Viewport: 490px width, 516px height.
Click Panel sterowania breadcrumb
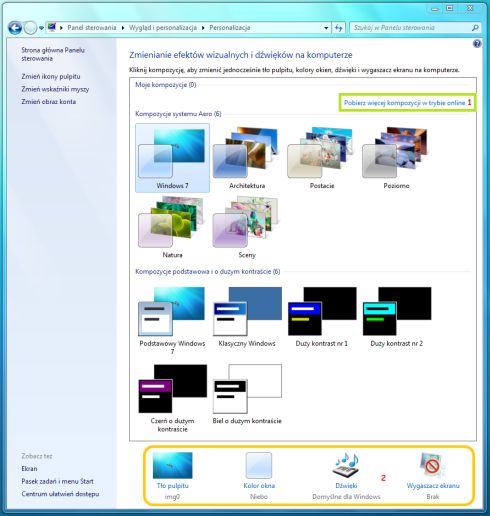coord(92,28)
